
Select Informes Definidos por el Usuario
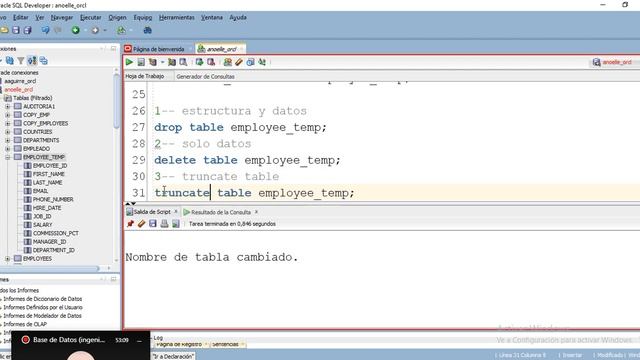(43, 307)
